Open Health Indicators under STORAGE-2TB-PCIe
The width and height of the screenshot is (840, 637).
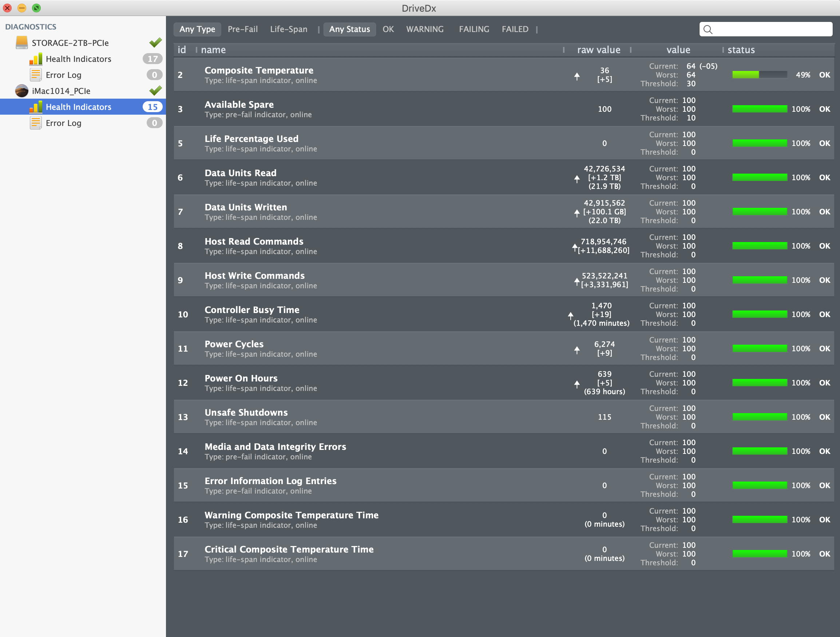78,59
